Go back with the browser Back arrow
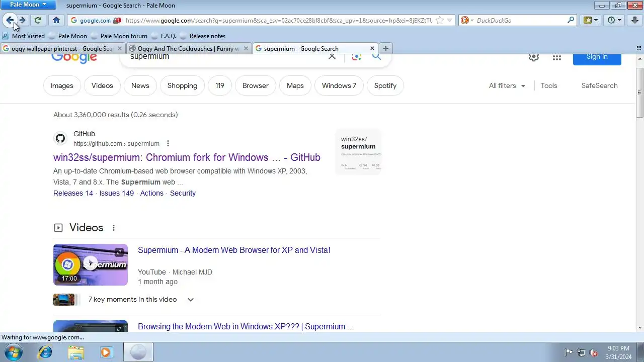This screenshot has height=362, width=644. point(10,20)
